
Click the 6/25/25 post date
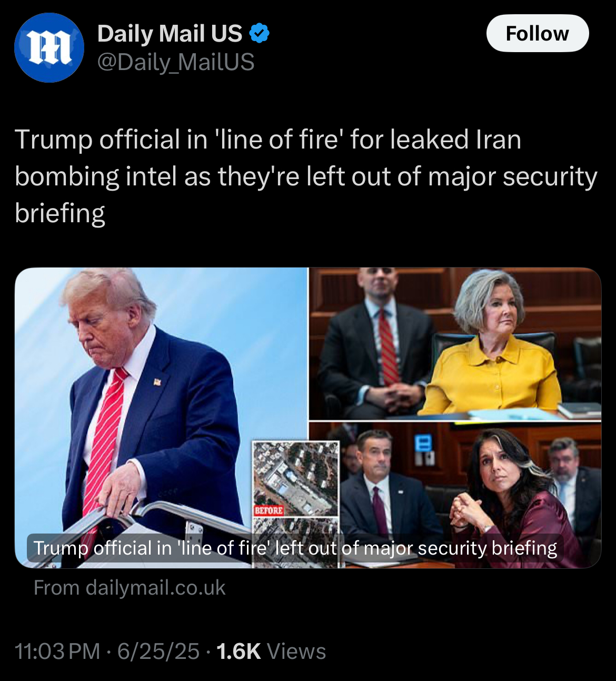158,652
